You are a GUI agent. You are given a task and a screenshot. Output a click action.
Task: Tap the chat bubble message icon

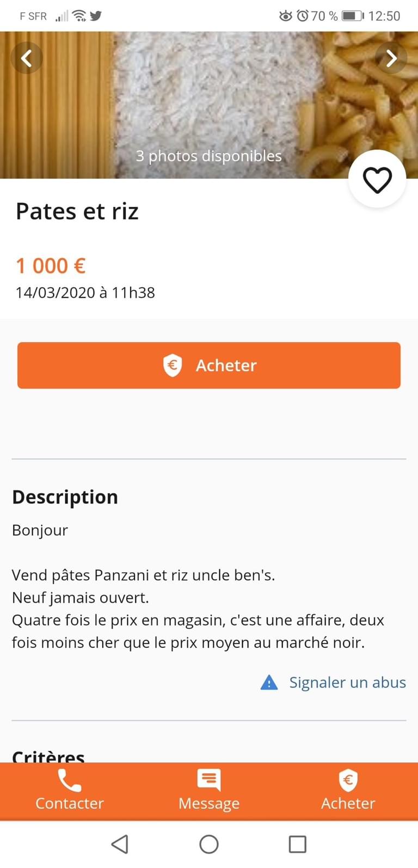(209, 780)
